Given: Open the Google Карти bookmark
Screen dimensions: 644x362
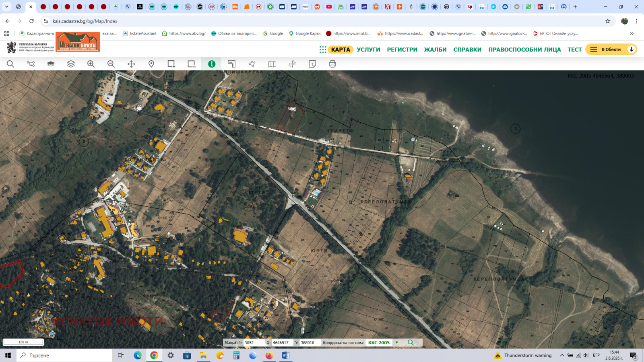Looking at the screenshot, I should (305, 33).
